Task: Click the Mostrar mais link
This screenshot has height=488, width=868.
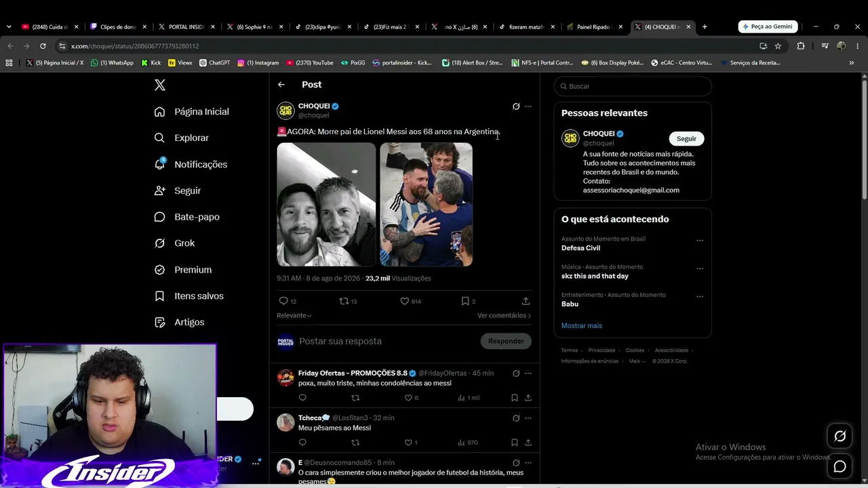Action: click(x=582, y=326)
